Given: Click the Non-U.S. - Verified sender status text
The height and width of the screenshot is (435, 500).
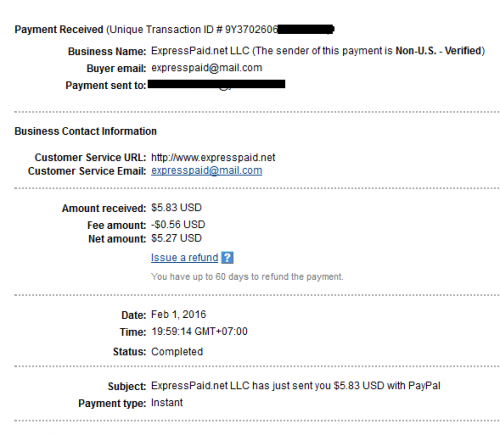Looking at the screenshot, I should (439, 51).
